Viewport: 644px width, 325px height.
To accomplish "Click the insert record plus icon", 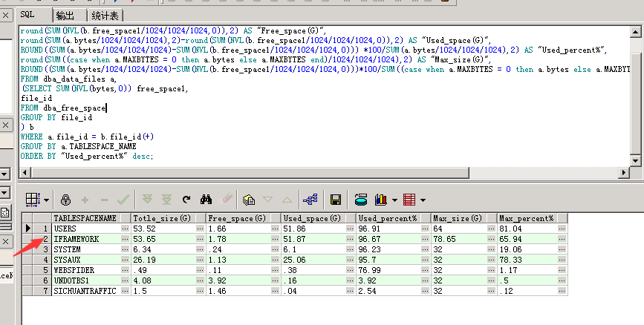I will coord(85,200).
